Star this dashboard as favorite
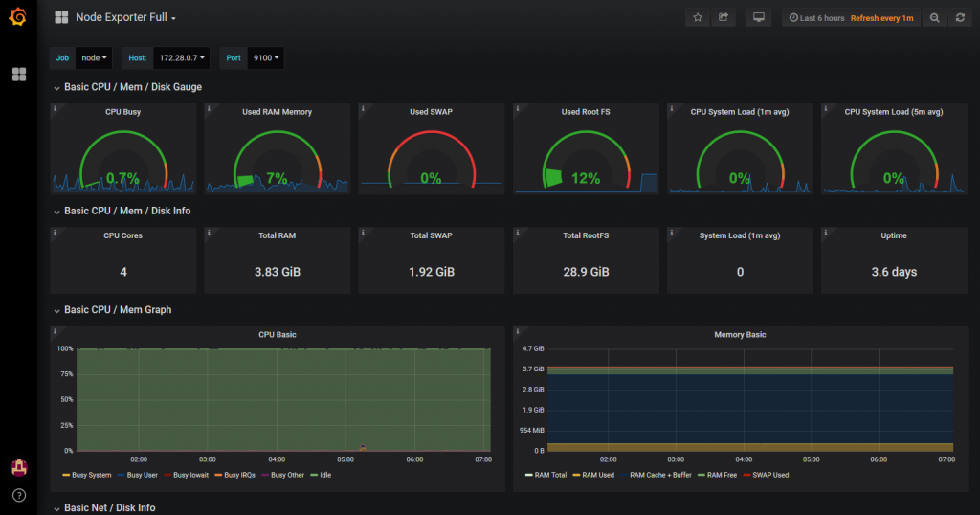Viewport: 980px width, 515px height. click(698, 17)
